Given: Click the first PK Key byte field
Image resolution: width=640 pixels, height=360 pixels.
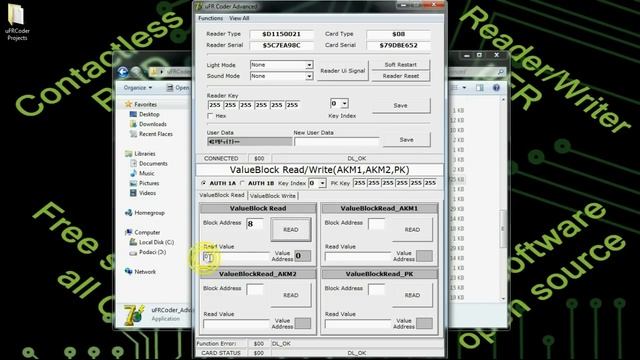Looking at the screenshot, I should coord(360,183).
